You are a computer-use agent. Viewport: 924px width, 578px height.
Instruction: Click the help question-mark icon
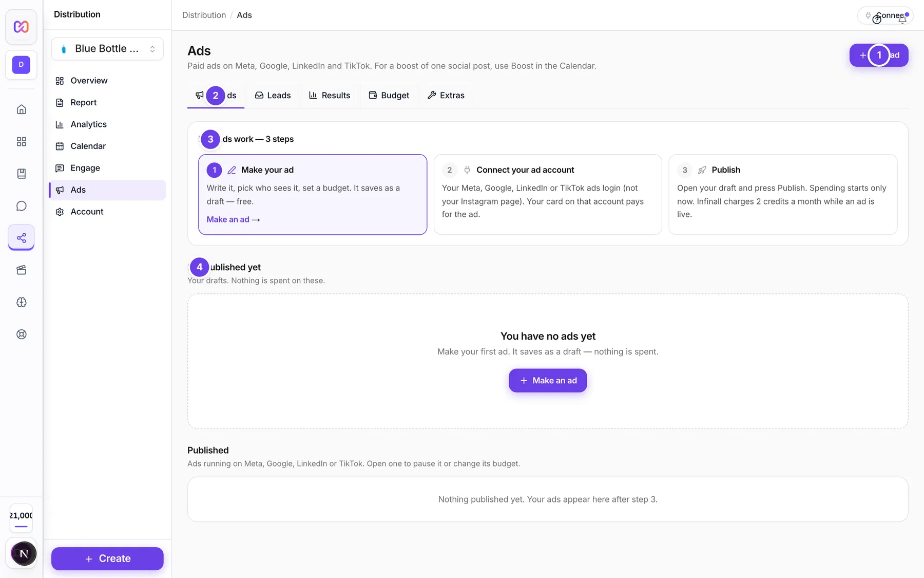(877, 20)
